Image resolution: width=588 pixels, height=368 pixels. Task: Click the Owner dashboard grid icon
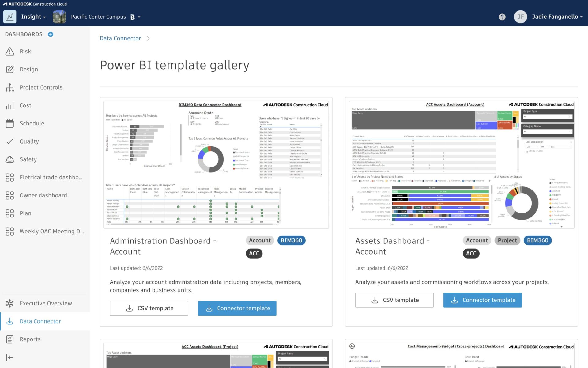point(10,195)
